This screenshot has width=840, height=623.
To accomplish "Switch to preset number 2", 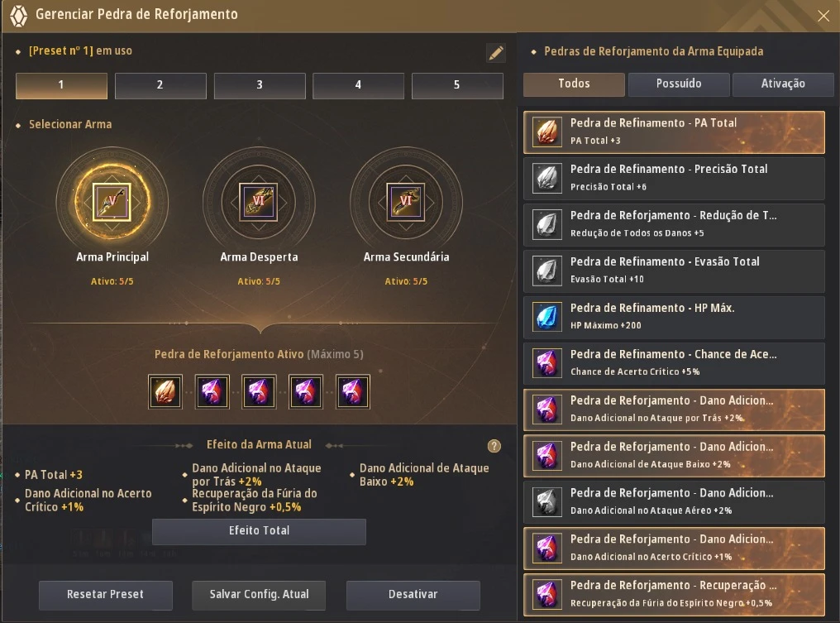I will [x=160, y=85].
